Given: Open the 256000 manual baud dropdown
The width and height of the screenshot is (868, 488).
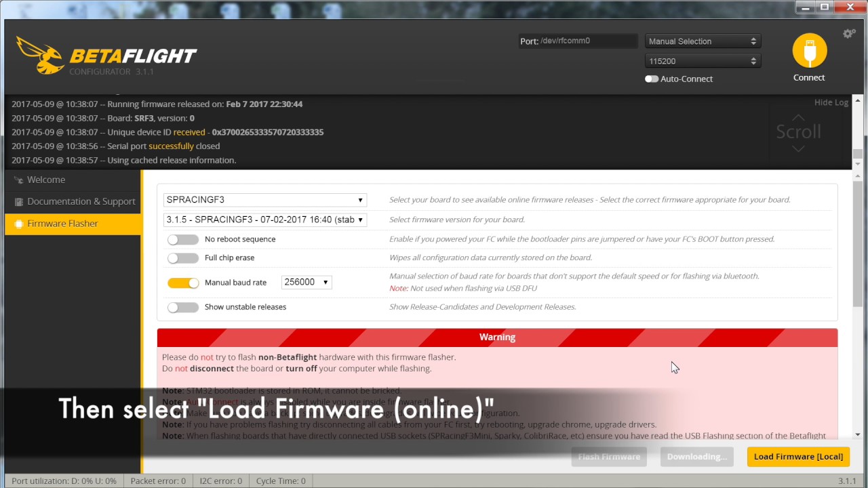Looking at the screenshot, I should click(307, 282).
